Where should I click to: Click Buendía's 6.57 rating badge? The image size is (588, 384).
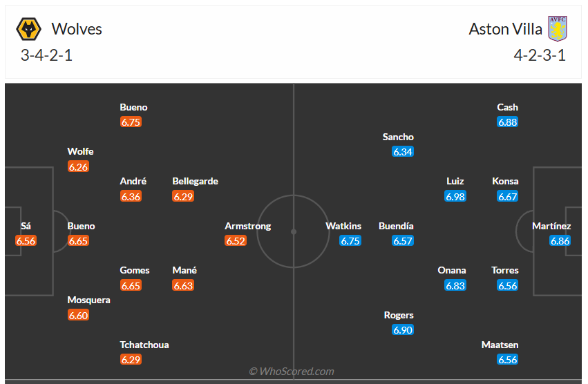click(403, 241)
